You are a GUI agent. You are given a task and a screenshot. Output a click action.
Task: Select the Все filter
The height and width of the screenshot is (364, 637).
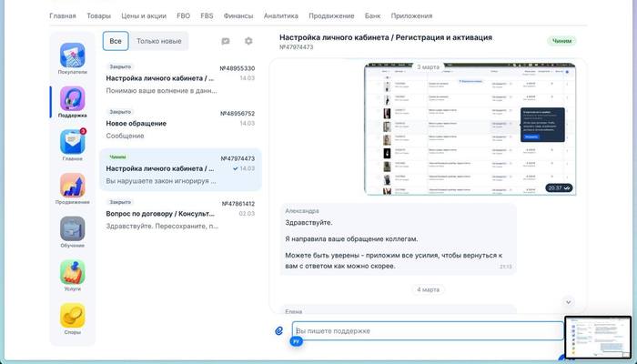click(115, 41)
